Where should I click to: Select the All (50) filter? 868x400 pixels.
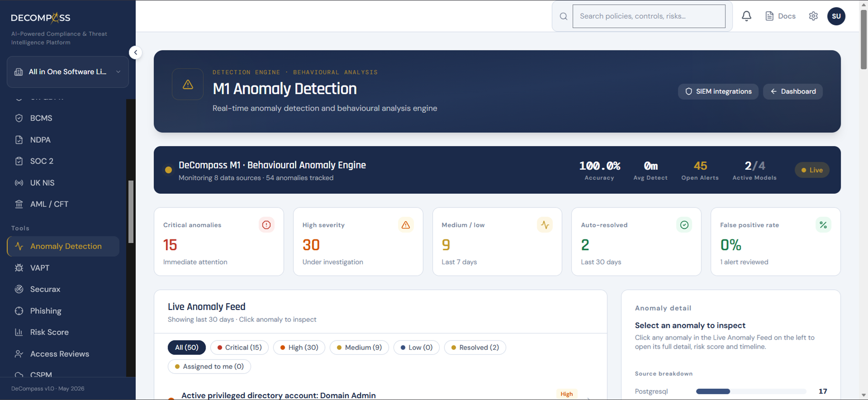click(187, 347)
